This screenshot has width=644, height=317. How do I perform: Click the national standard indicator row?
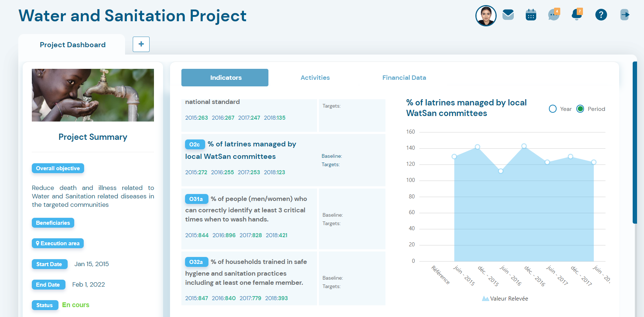pyautogui.click(x=283, y=115)
